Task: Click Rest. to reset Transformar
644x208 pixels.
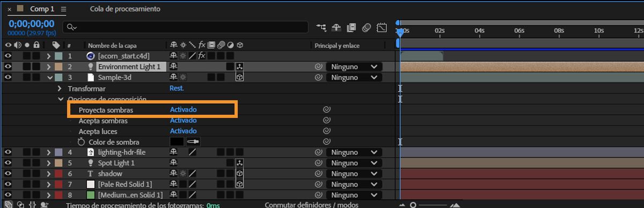Action: click(x=177, y=88)
